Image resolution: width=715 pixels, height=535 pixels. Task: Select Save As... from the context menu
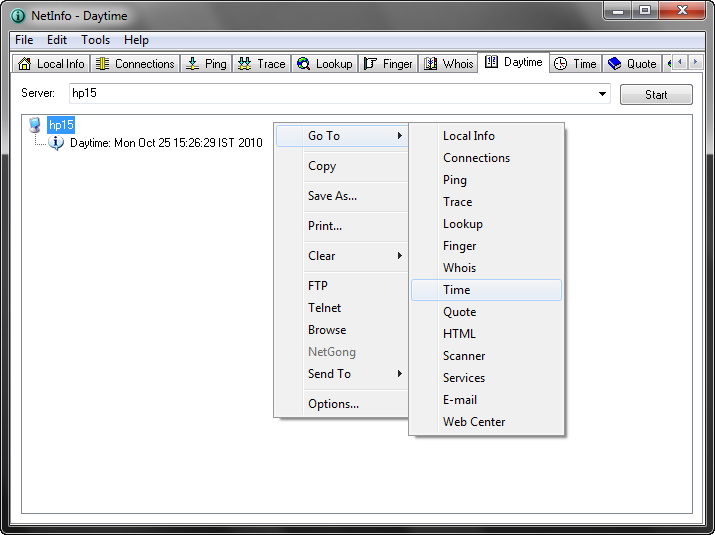332,196
